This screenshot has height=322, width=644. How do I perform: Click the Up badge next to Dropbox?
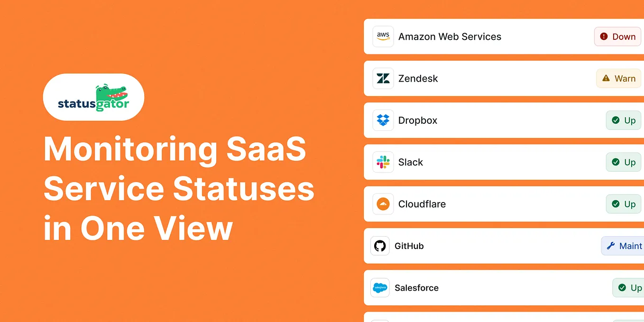tap(624, 120)
